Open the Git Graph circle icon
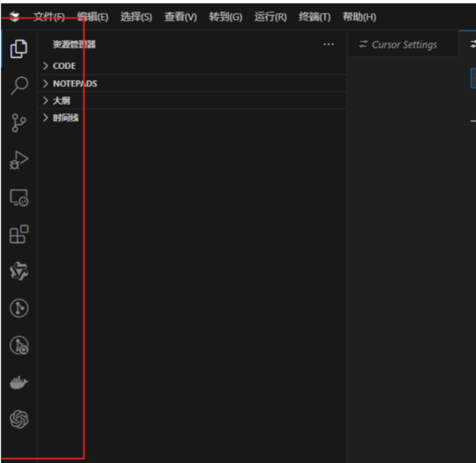Screen dimensions: 476x463 (19, 308)
